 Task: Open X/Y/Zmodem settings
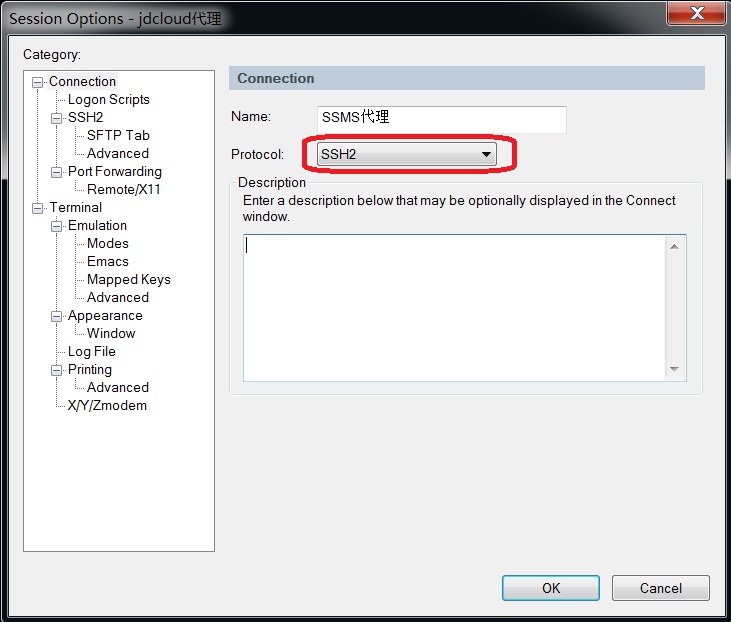coord(107,406)
